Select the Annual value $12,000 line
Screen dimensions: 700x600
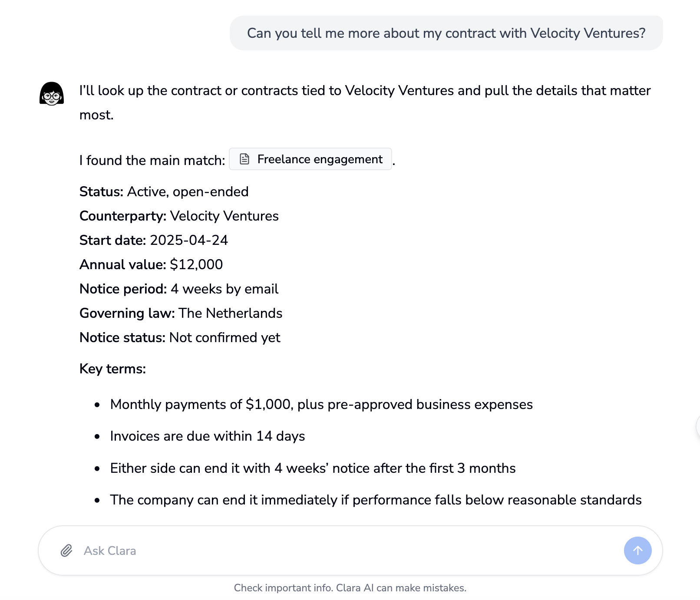(151, 264)
